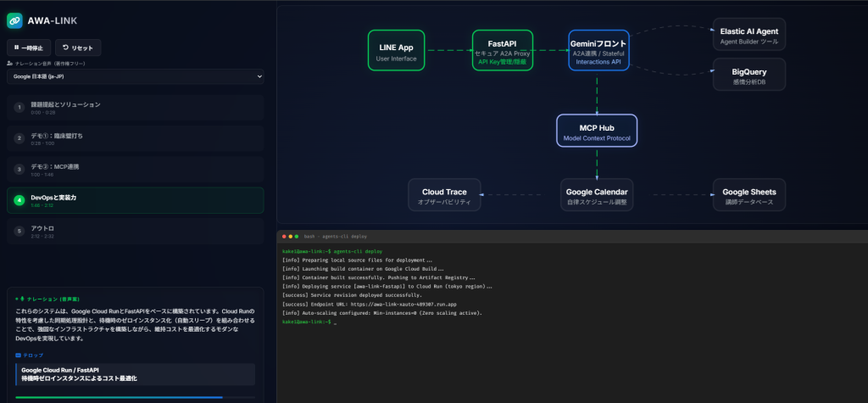Click the step 1 number badge

19,108
